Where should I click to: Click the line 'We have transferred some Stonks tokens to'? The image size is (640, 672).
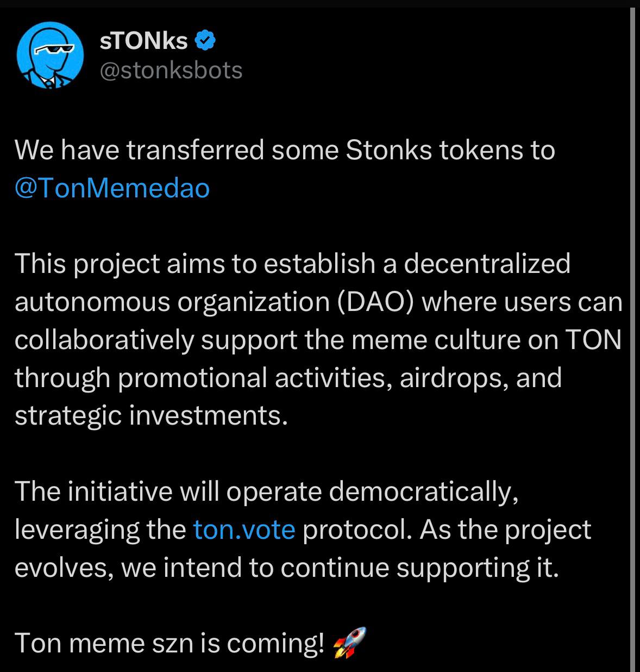click(x=285, y=151)
